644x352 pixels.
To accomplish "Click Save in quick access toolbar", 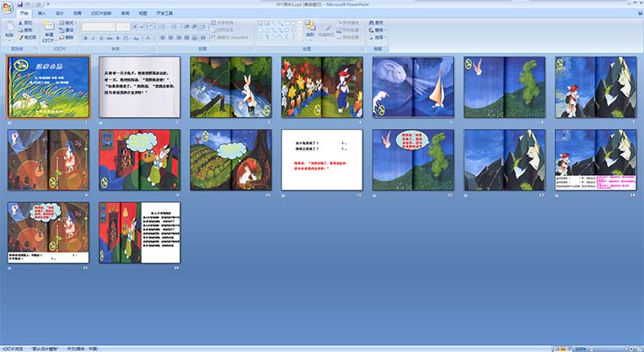I will 20,4.
